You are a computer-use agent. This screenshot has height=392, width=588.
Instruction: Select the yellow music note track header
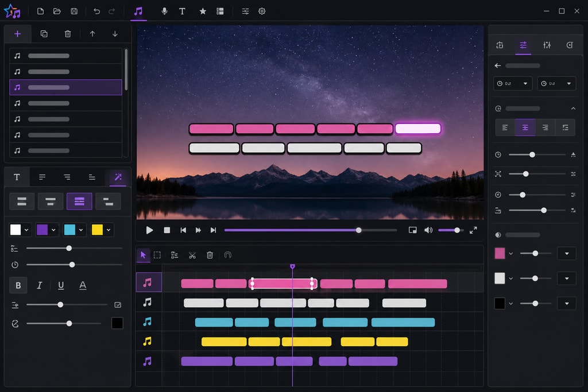coord(148,341)
